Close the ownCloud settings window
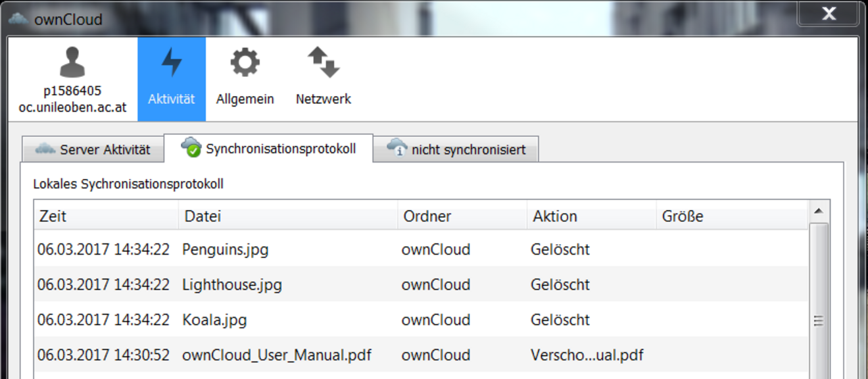 pyautogui.click(x=828, y=13)
